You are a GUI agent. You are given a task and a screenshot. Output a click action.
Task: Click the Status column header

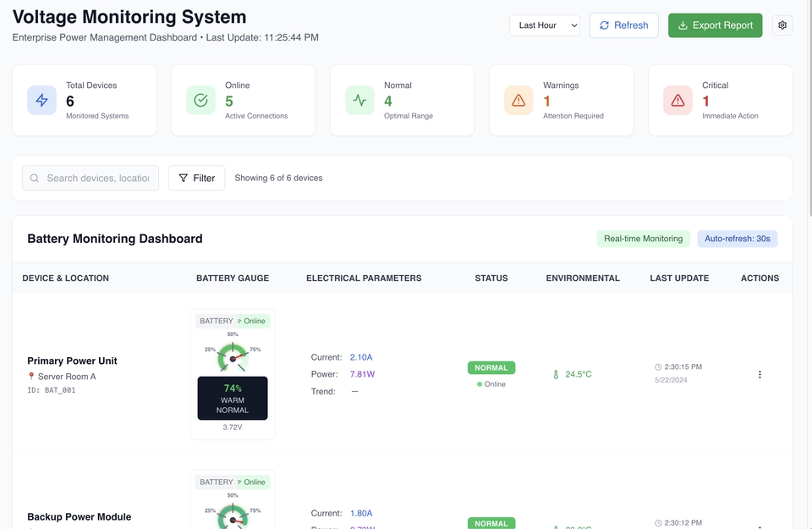[x=491, y=278]
